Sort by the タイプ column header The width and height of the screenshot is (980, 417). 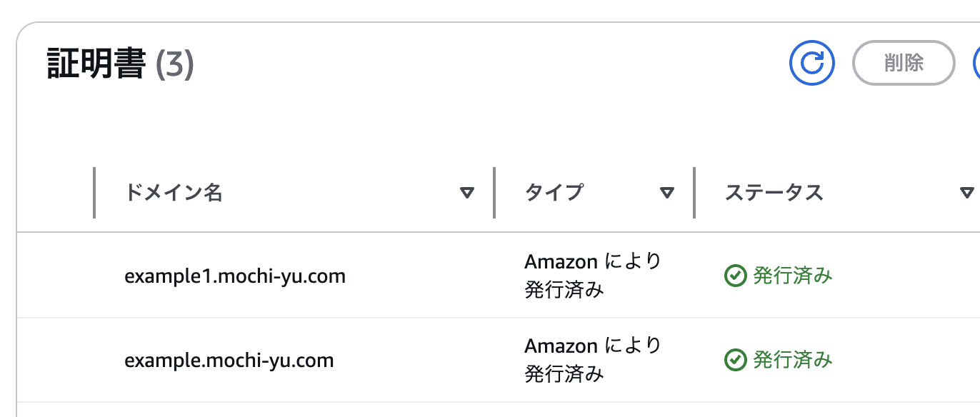(x=554, y=191)
